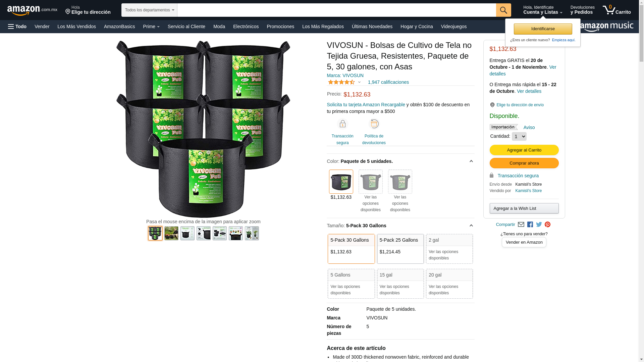Click the Agregar al Carrito button
The width and height of the screenshot is (644, 362).
[524, 150]
